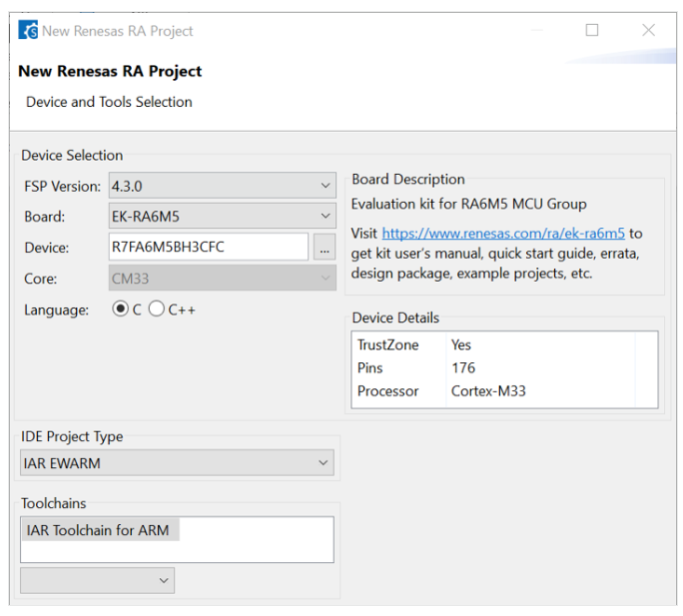Viewport: 683px width, 616px height.
Task: Close the New Renesas RA Project dialog
Action: (649, 30)
